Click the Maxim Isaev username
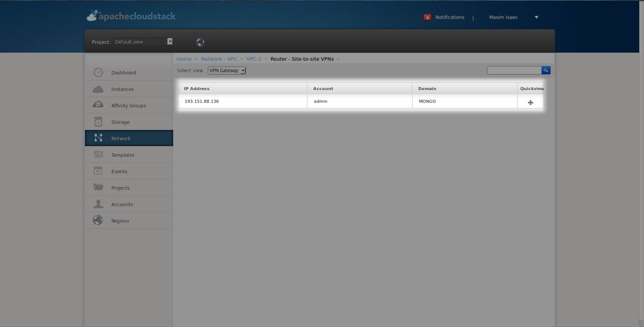This screenshot has width=644, height=327. tap(503, 17)
